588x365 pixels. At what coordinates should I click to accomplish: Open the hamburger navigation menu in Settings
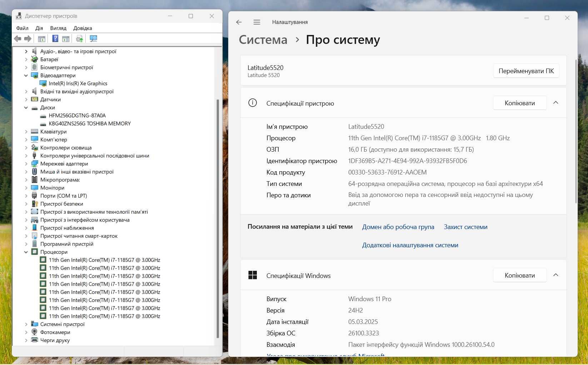click(x=256, y=22)
